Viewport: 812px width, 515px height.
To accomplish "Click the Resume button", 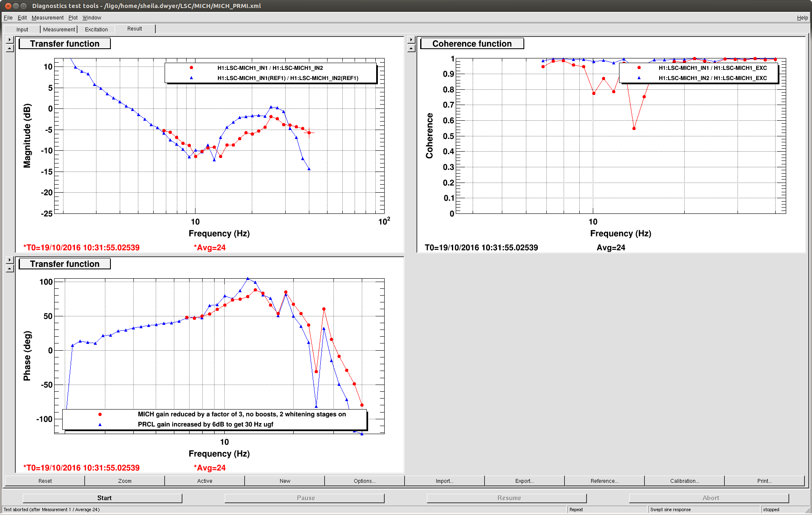I will pos(507,498).
